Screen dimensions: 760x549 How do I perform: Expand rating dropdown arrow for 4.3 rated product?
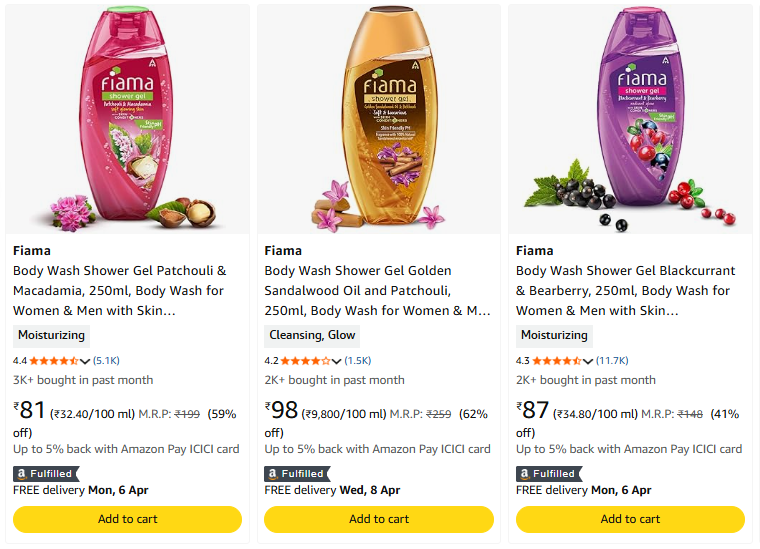tap(588, 361)
